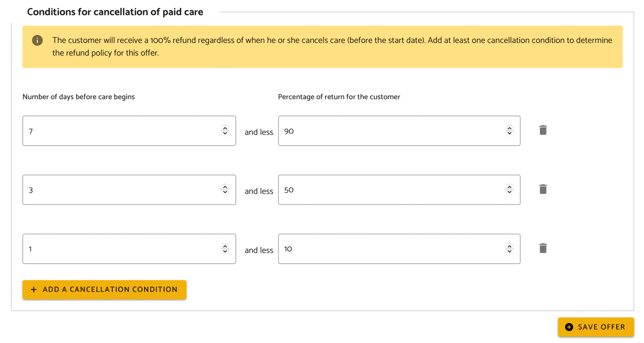The image size is (644, 343).
Task: Decrease the 10 percent refund with down arrow
Action: 510,251
